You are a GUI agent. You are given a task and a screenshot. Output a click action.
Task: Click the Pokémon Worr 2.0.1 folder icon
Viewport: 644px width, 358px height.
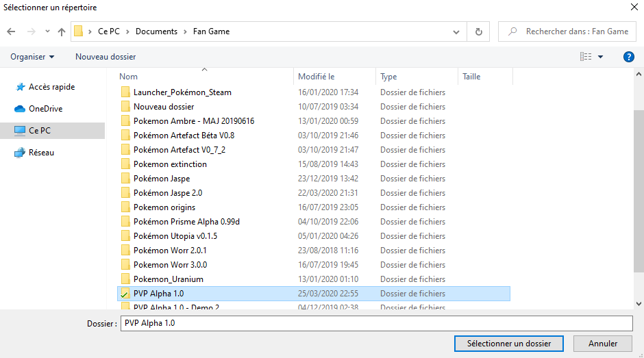pyautogui.click(x=125, y=250)
